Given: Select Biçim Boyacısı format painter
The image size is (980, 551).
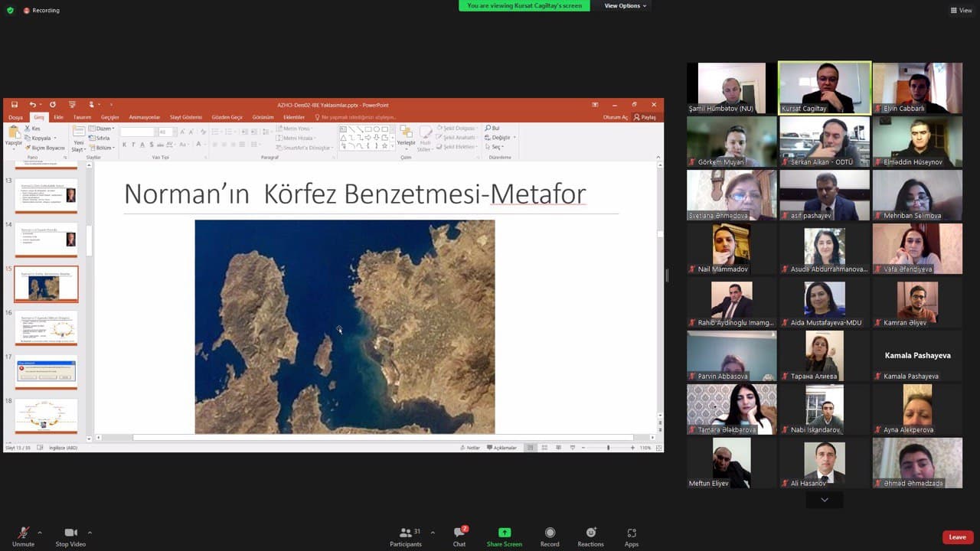Looking at the screenshot, I should [x=45, y=148].
